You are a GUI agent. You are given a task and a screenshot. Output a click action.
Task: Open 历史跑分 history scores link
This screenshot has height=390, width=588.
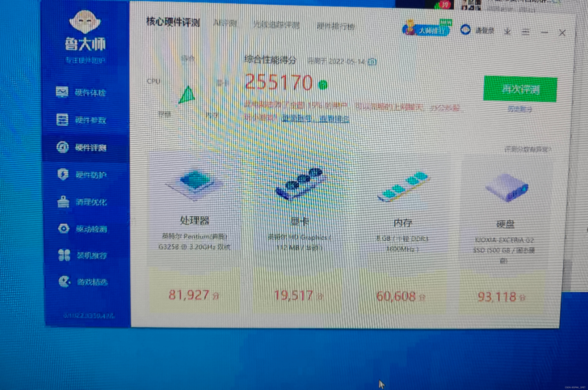[520, 109]
